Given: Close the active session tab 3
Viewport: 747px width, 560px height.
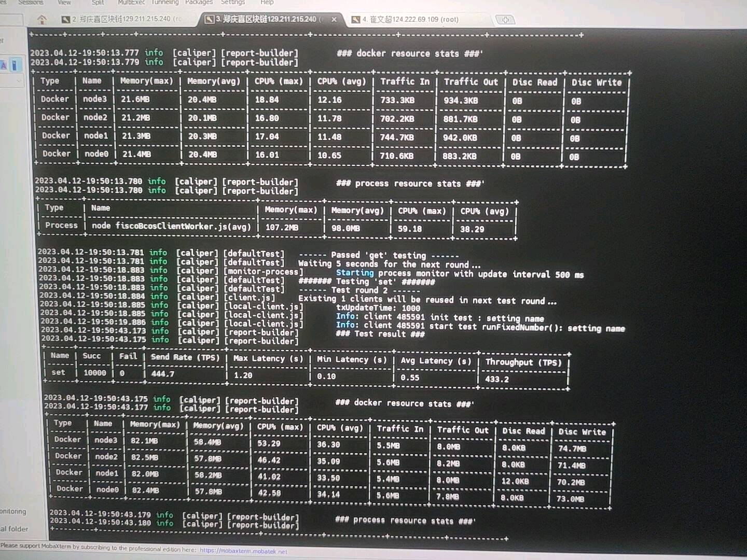Looking at the screenshot, I should click(334, 20).
